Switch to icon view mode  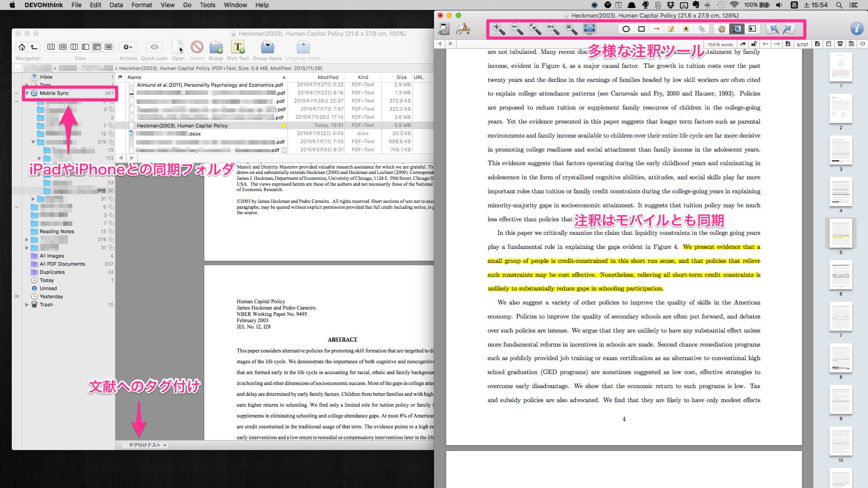point(51,47)
